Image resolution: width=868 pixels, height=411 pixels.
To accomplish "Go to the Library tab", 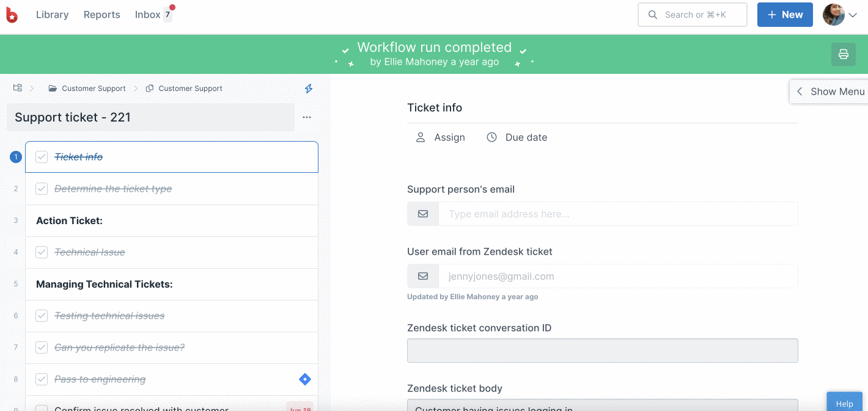I will pos(52,15).
